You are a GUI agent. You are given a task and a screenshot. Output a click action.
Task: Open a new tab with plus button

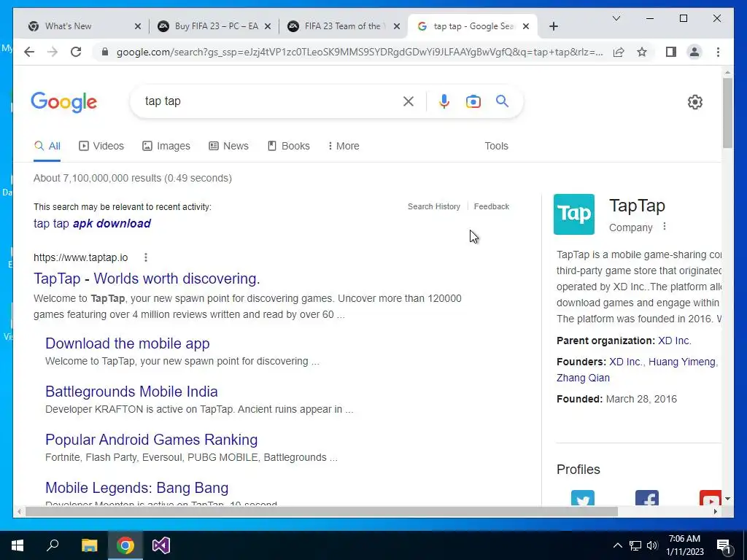tap(553, 26)
